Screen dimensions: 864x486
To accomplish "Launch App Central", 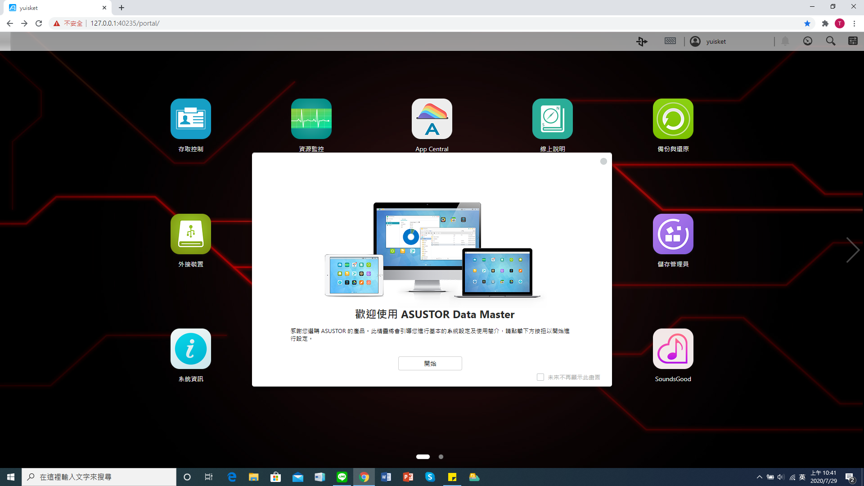I will [432, 119].
